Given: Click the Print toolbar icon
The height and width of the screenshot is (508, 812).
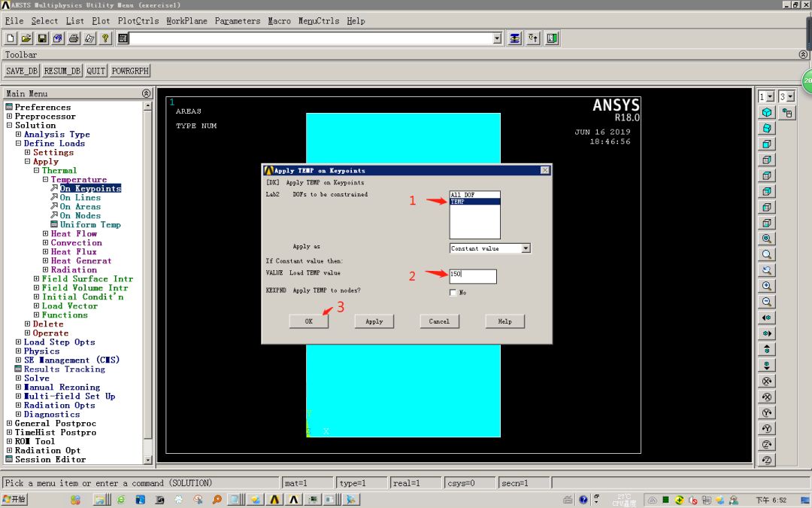Looking at the screenshot, I should pyautogui.click(x=74, y=38).
